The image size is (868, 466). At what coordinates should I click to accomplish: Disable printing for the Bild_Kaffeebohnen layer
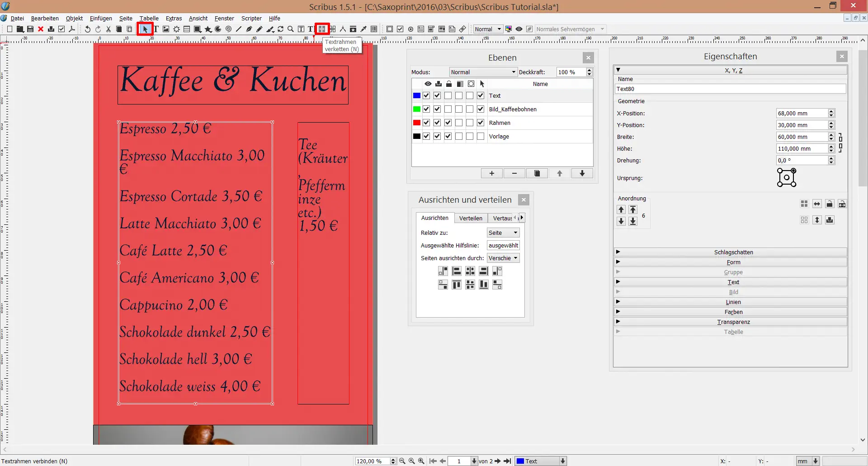[437, 109]
